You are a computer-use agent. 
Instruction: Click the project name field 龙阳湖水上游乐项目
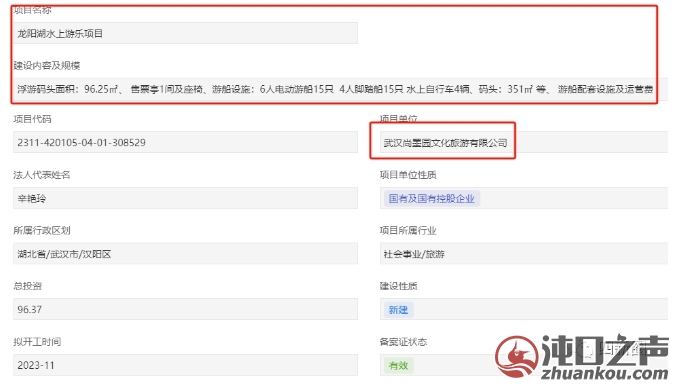(x=185, y=33)
